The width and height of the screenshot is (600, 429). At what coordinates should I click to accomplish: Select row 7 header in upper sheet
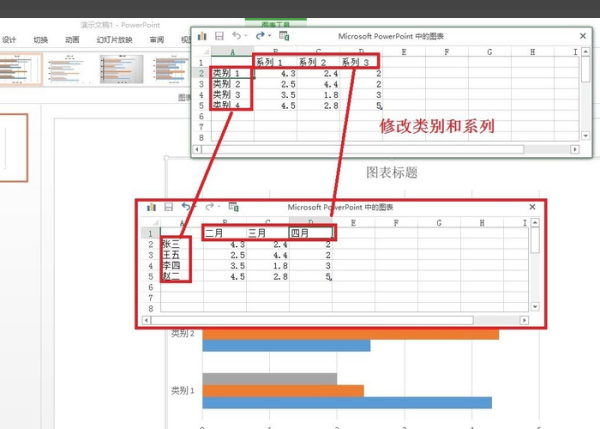(x=201, y=127)
